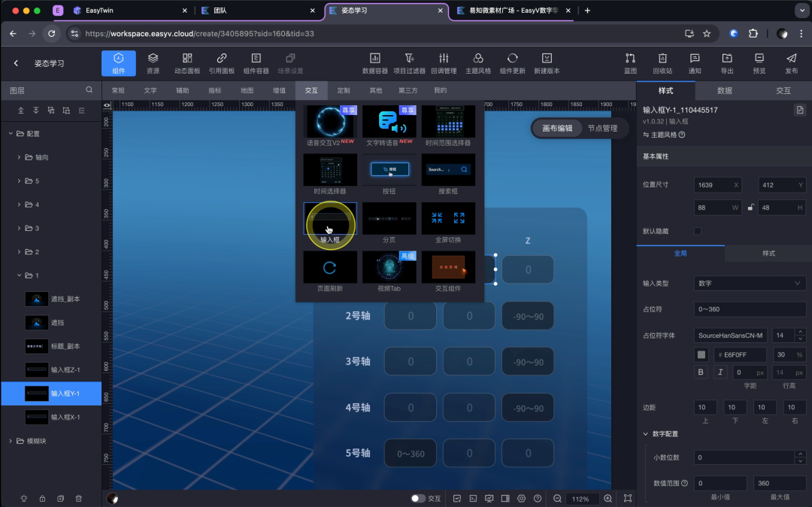Toggle bold for placeholder font
Viewport: 812px width, 507px height.
click(x=701, y=372)
